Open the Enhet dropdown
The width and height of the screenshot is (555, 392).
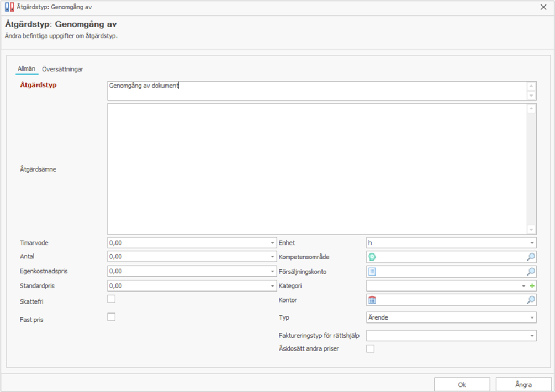click(x=532, y=243)
